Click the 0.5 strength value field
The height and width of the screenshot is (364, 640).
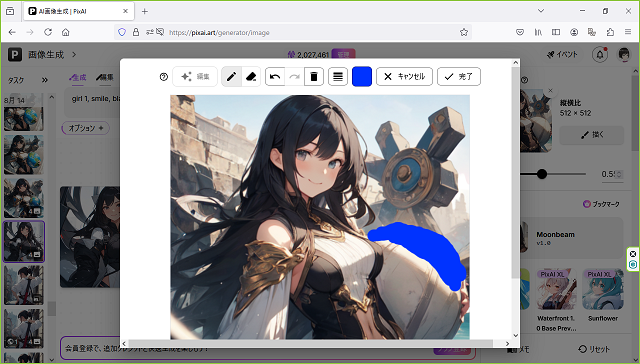point(611,174)
